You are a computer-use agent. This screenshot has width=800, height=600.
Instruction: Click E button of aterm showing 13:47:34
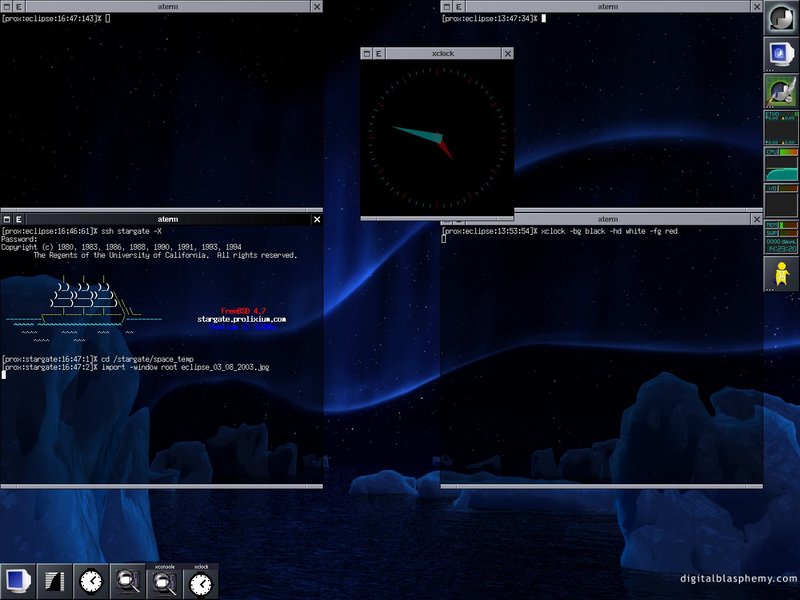[459, 7]
